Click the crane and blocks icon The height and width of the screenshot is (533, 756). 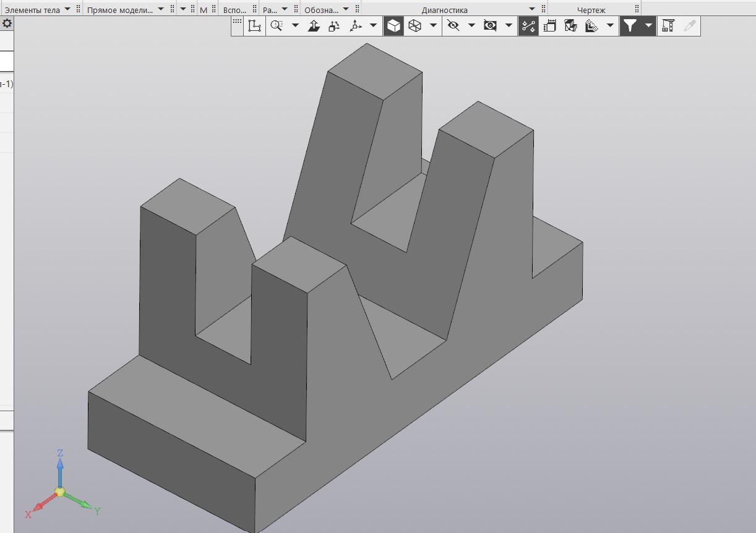click(668, 26)
